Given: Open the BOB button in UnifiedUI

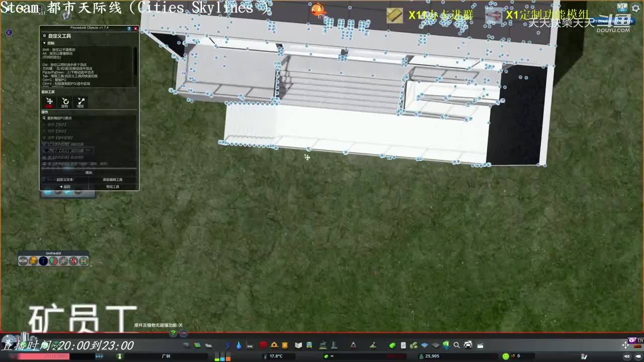Looking at the screenshot, I should 23,260.
